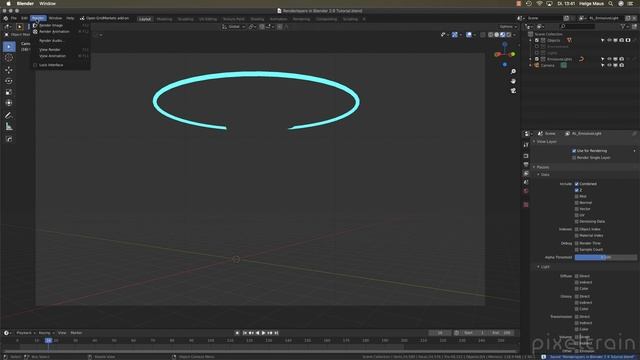Select the Rotate tool
Image resolution: width=640 pixels, height=360 pixels.
coord(9,81)
